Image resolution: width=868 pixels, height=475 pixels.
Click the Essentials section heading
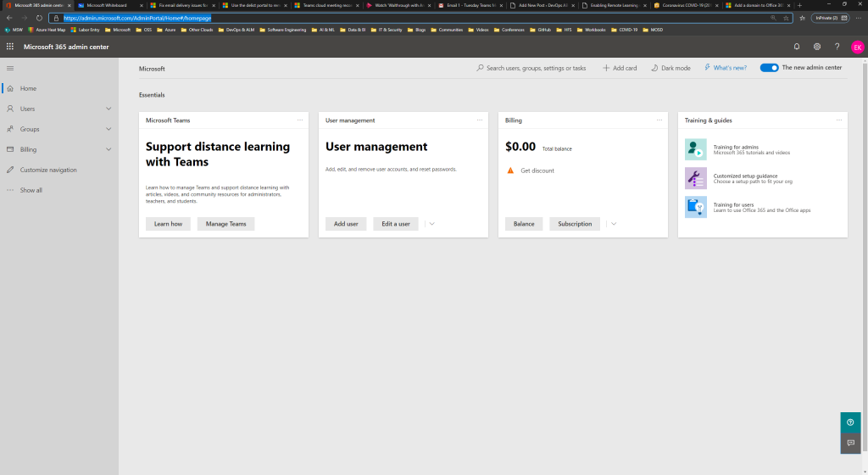click(152, 95)
